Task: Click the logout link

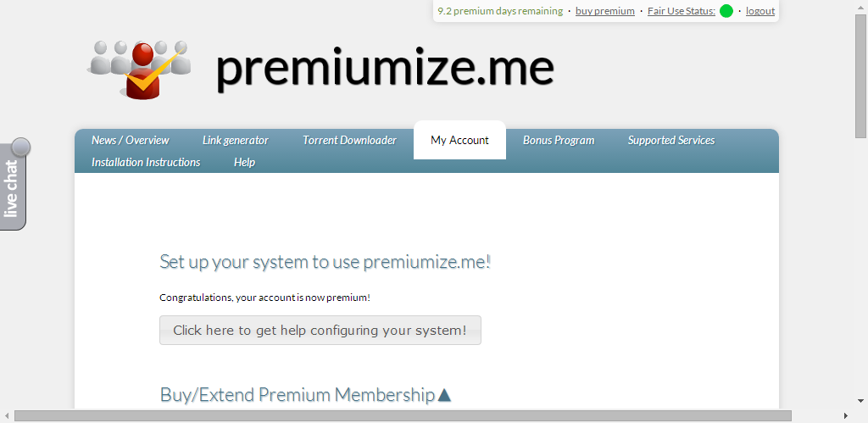Action: (x=760, y=11)
